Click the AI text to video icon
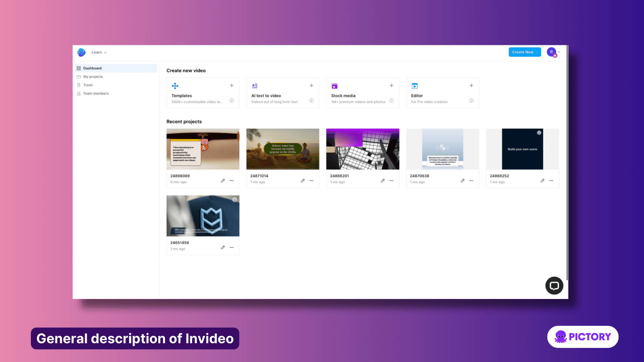Image resolution: width=644 pixels, height=362 pixels. [255, 86]
